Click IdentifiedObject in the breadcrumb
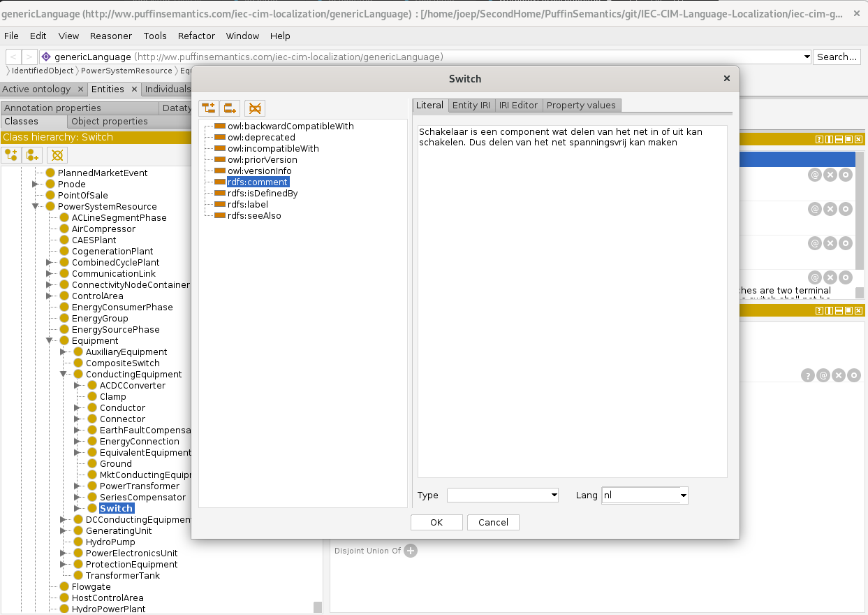The image size is (868, 615). 43,71
